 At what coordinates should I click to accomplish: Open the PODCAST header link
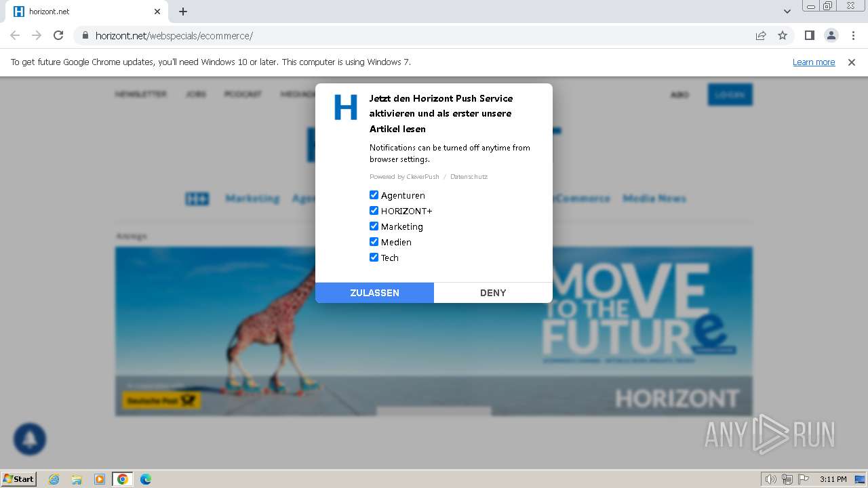click(243, 94)
